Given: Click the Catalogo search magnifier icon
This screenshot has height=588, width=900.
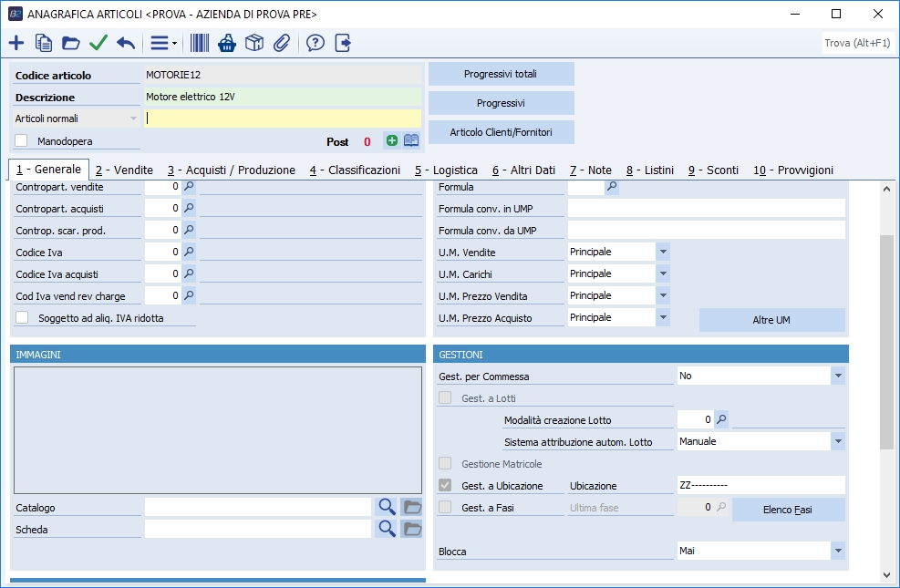Looking at the screenshot, I should [387, 507].
